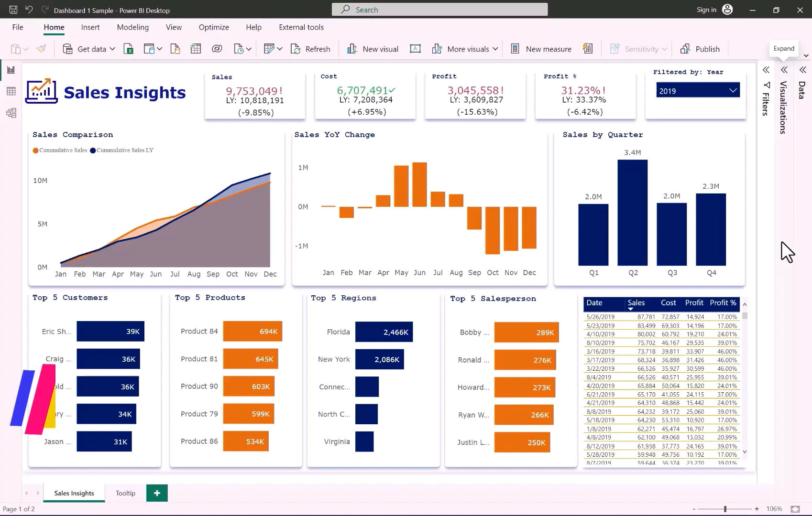The width and height of the screenshot is (812, 516).
Task: Collapse the Visualizations pane
Action: pyautogui.click(x=784, y=70)
